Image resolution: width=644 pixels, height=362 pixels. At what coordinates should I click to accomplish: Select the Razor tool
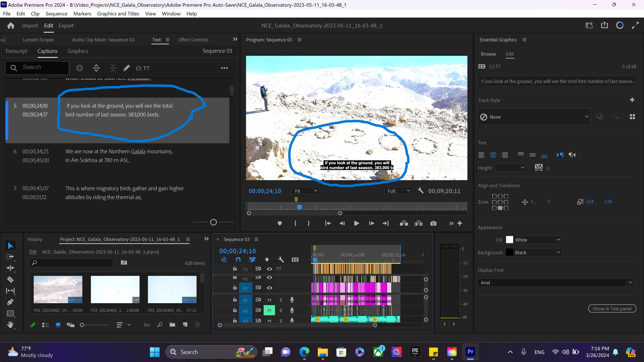pos(10,279)
